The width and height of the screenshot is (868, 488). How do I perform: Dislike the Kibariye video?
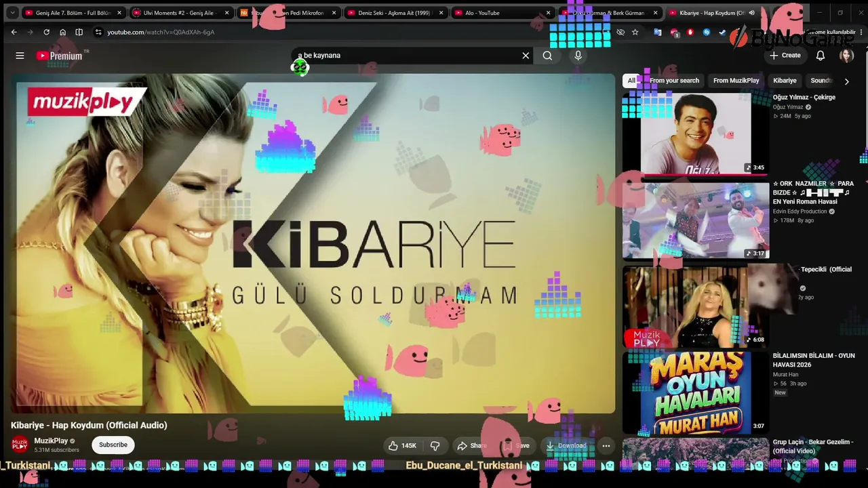tap(435, 445)
